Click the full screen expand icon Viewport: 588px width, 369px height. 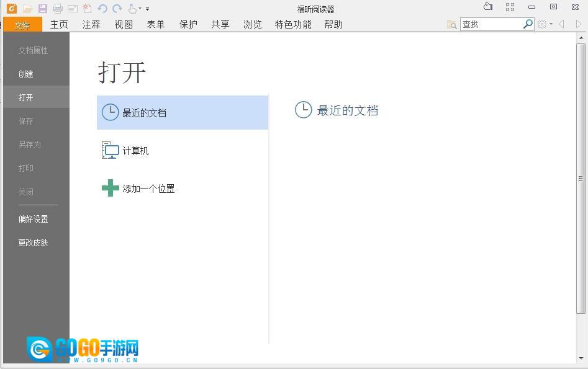(510, 7)
